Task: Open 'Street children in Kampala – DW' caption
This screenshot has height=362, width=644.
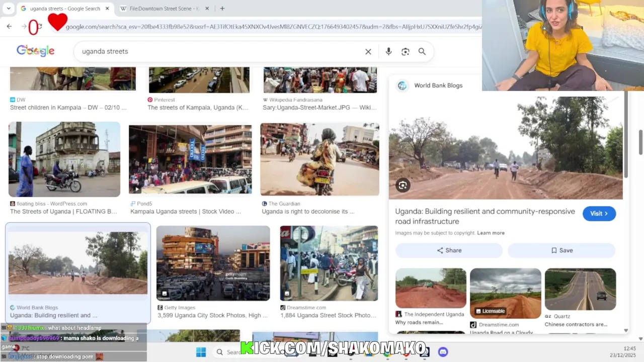Action: [68, 108]
